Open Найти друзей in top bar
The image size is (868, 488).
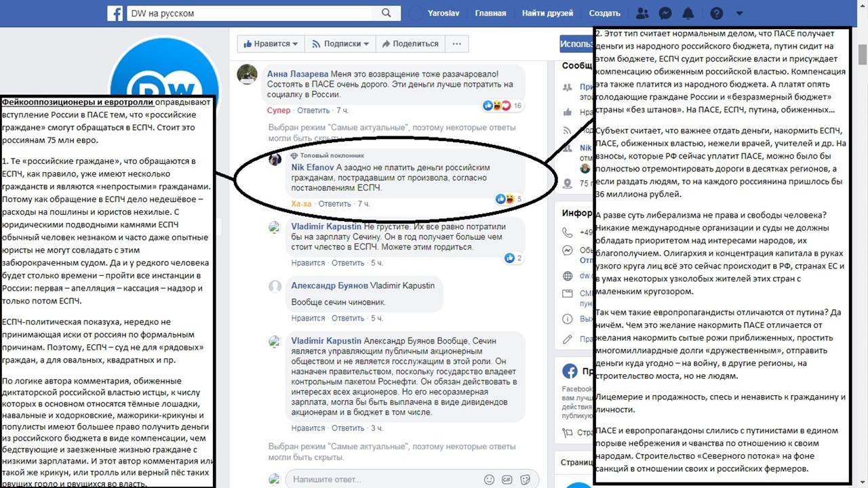pos(547,13)
